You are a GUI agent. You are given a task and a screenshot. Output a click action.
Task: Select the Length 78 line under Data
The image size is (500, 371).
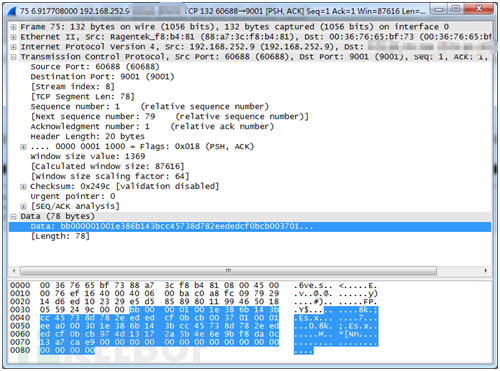coord(60,236)
